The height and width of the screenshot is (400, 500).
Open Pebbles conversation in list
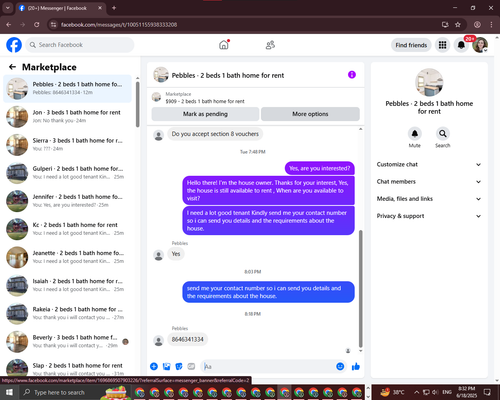click(x=67, y=89)
